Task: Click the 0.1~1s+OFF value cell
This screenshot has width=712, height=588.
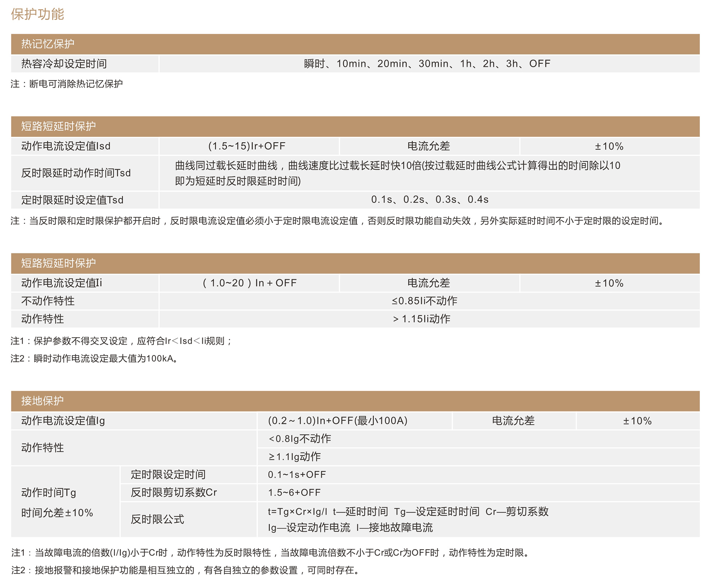Action: [x=297, y=475]
